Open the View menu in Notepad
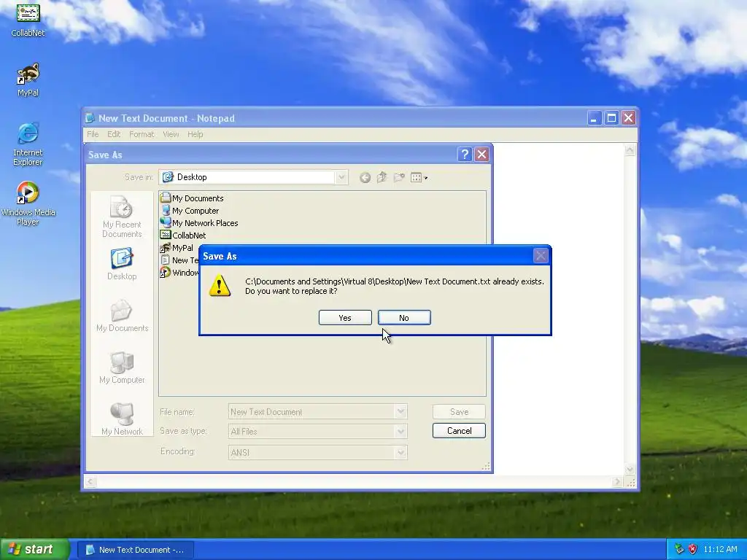The image size is (747, 560). pos(171,134)
